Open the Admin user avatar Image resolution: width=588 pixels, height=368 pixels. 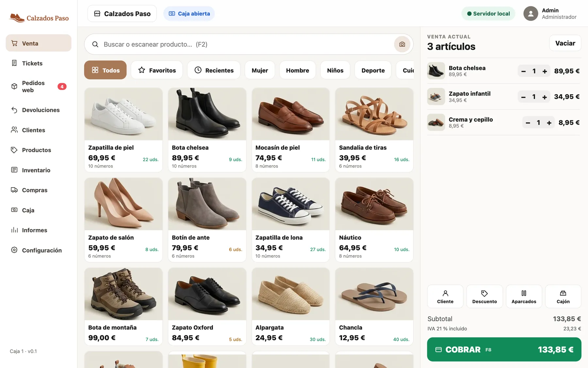(x=531, y=13)
